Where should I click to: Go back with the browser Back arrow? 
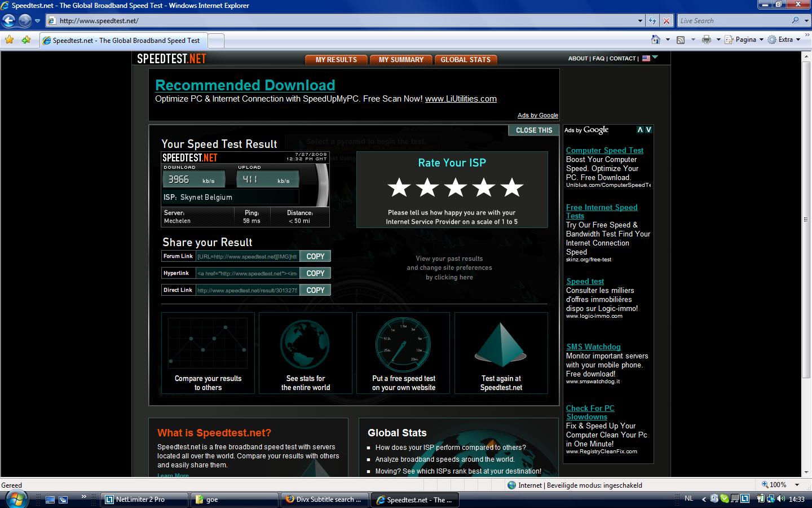pyautogui.click(x=8, y=21)
